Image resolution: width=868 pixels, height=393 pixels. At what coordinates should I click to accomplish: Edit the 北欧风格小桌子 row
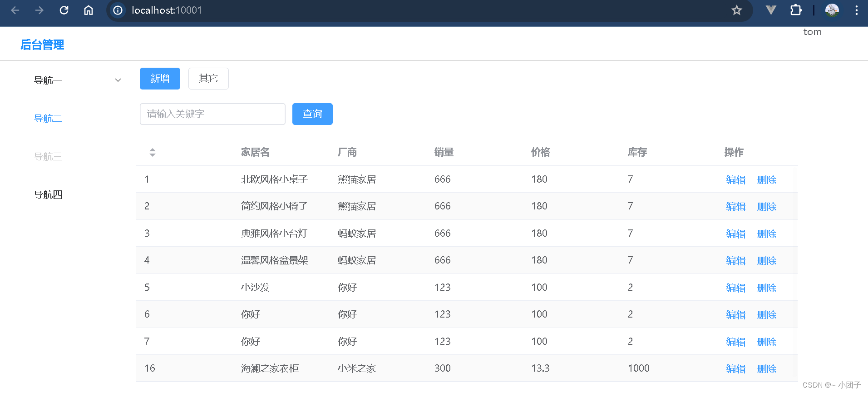[735, 179]
